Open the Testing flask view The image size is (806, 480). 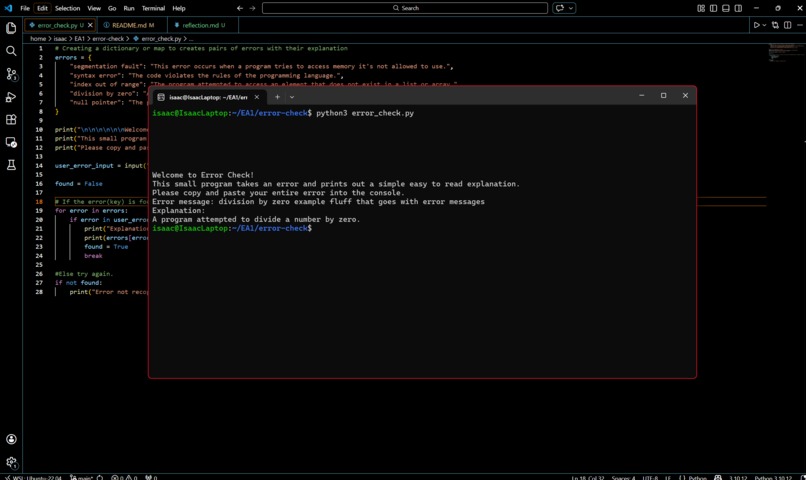click(x=11, y=165)
